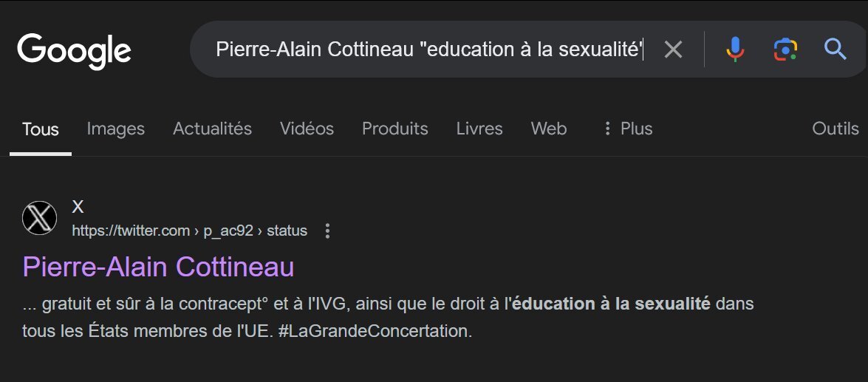Open the Pierre-Alain Cottineau result title
This screenshot has width=868, height=382.
point(158,267)
